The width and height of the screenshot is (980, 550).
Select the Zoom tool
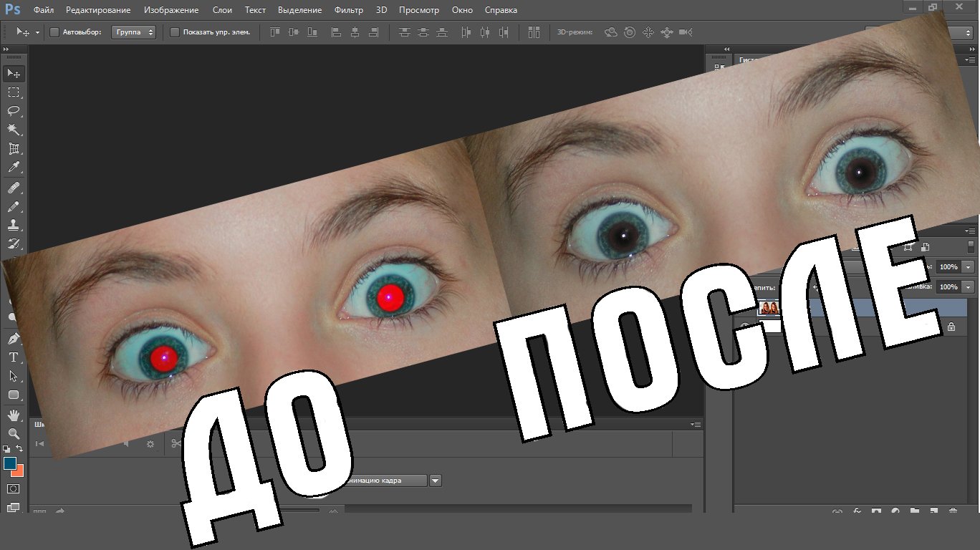pos(14,433)
